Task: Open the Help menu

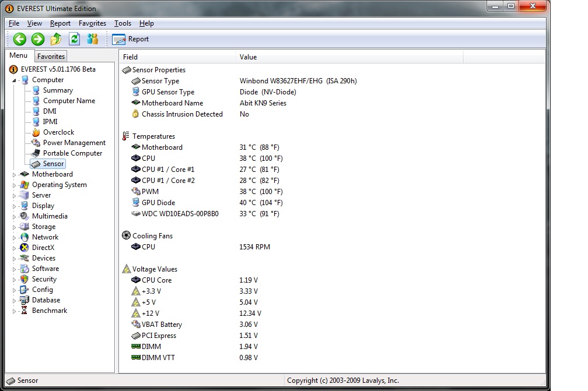Action: click(x=146, y=23)
